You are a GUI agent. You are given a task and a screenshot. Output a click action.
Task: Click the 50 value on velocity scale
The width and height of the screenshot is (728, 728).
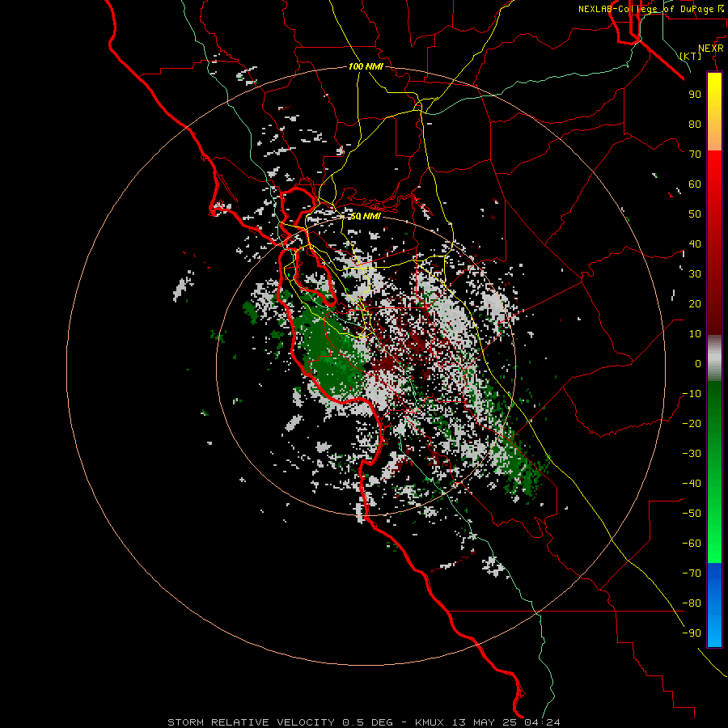pyautogui.click(x=695, y=214)
